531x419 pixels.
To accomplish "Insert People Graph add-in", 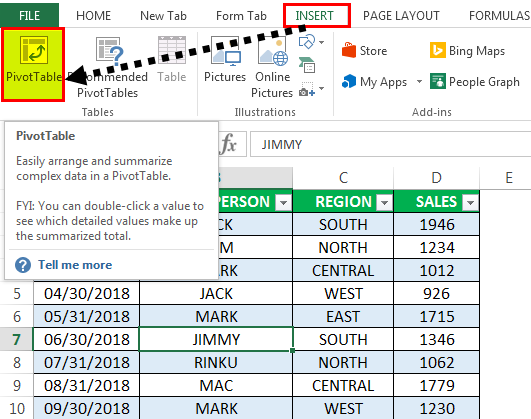I will pyautogui.click(x=475, y=82).
